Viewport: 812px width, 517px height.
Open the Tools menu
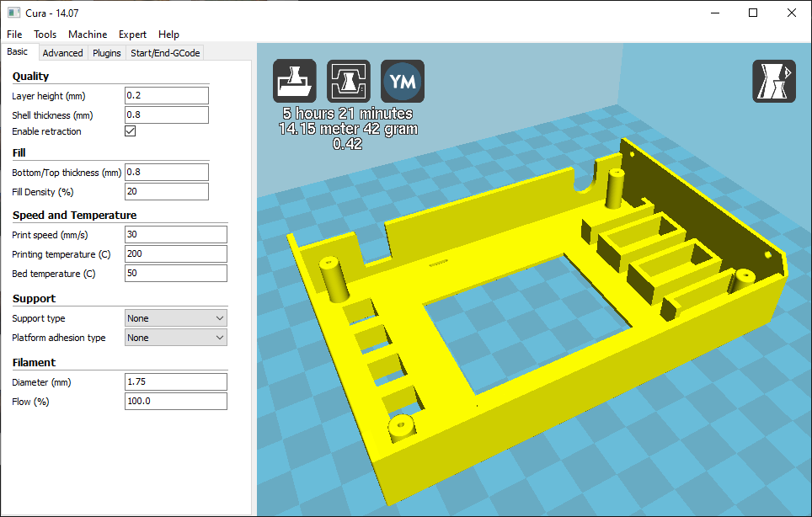pyautogui.click(x=45, y=35)
